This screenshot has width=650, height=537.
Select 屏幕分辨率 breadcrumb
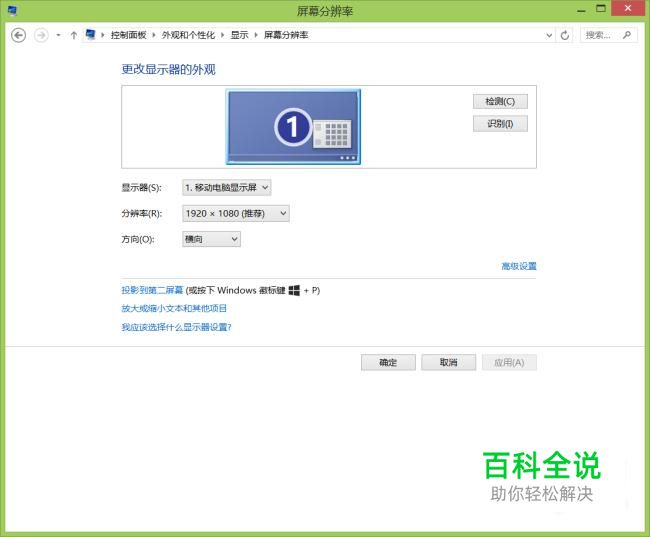pyautogui.click(x=286, y=35)
